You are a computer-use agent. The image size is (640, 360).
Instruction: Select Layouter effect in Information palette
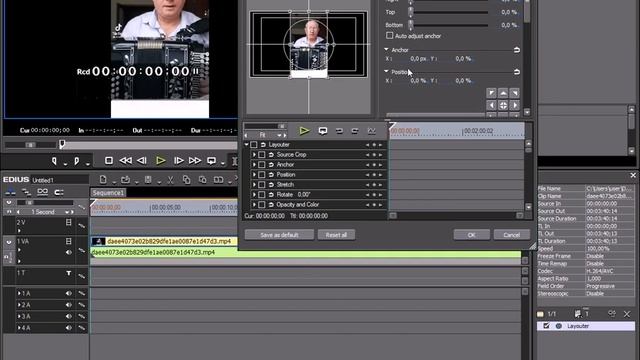(x=586, y=326)
